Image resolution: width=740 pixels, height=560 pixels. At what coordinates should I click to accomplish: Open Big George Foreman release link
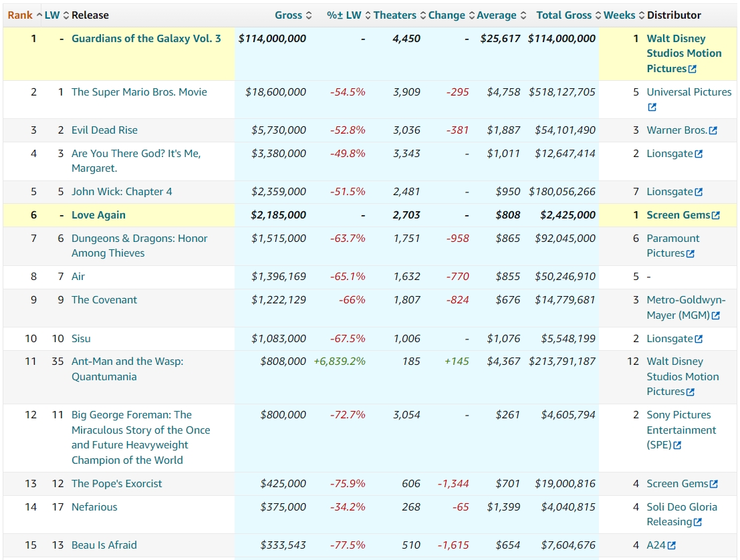pos(140,437)
